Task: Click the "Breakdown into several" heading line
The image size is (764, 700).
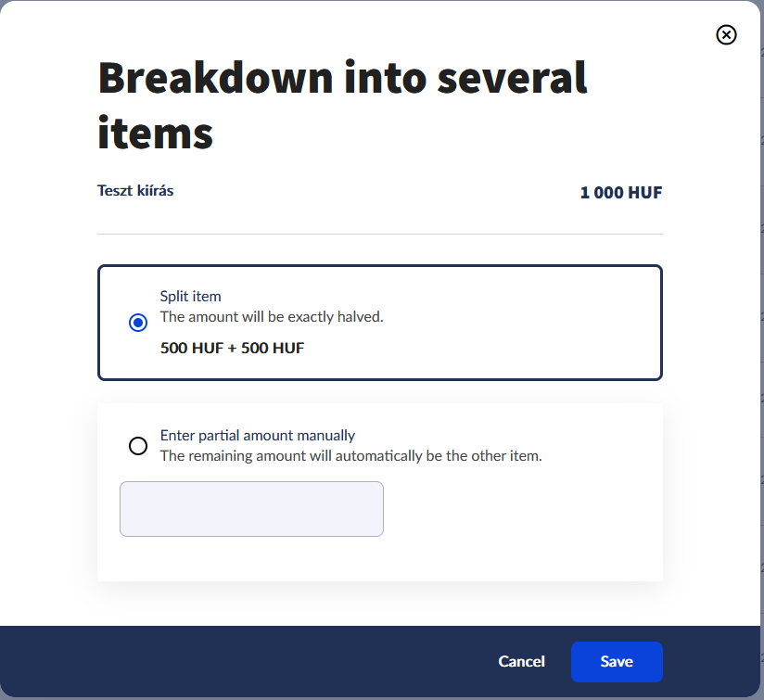Action: click(343, 79)
